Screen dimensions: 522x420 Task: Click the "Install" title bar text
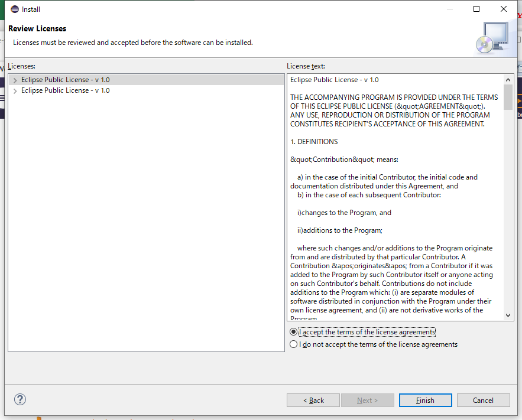[x=31, y=9]
